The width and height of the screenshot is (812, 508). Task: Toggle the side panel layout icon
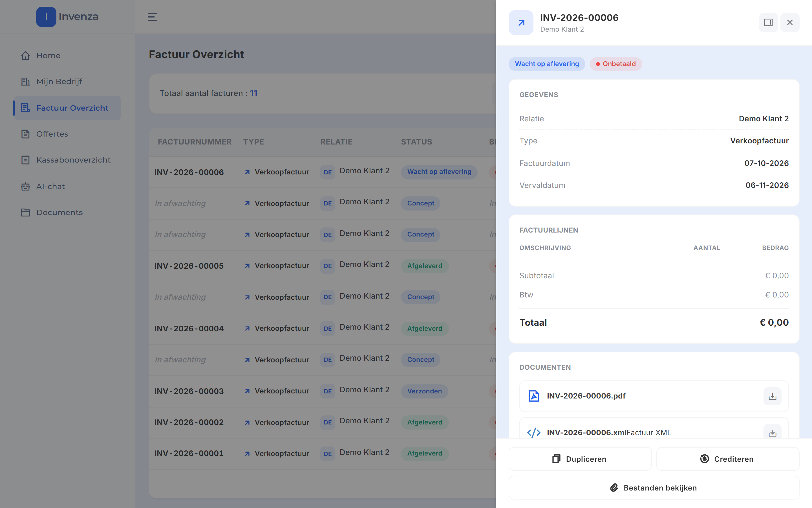tap(768, 23)
